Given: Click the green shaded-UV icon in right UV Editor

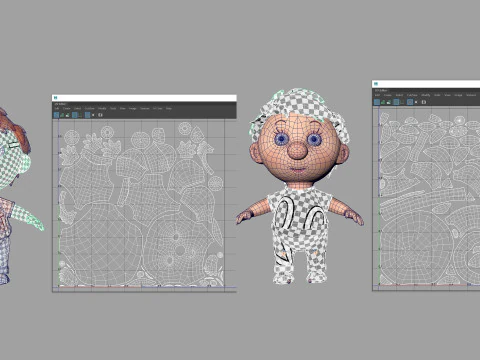Looking at the screenshot, I should click(x=383, y=102).
